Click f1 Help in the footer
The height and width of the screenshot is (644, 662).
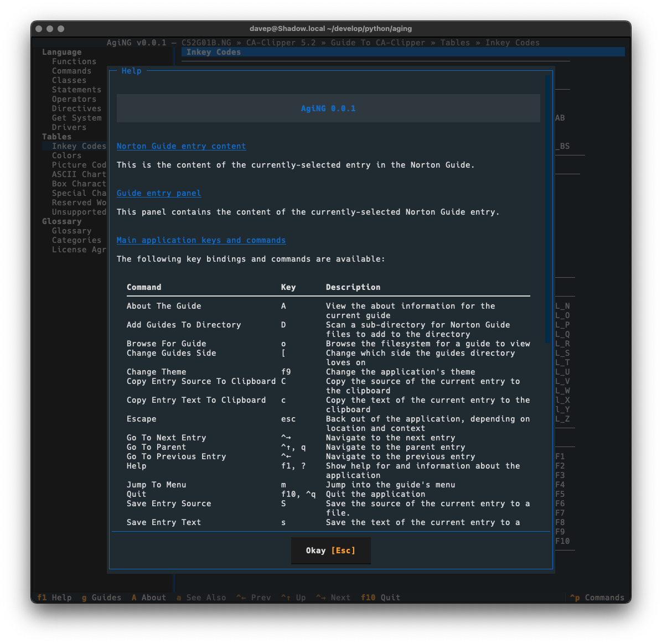pyautogui.click(x=54, y=597)
